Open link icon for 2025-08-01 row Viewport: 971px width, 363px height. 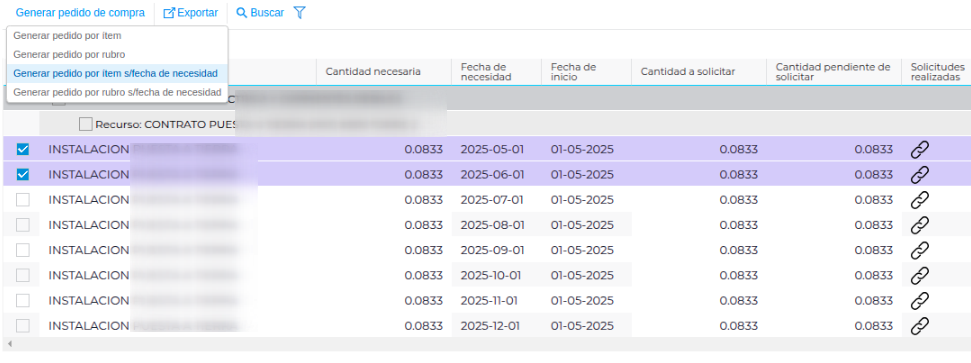coord(920,225)
